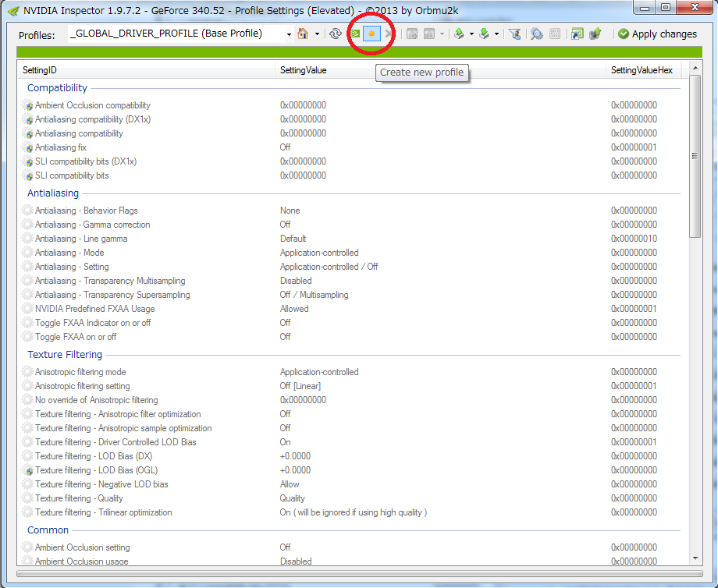Click the Off [Linear] value
Screen dimensions: 718x588
click(300, 386)
